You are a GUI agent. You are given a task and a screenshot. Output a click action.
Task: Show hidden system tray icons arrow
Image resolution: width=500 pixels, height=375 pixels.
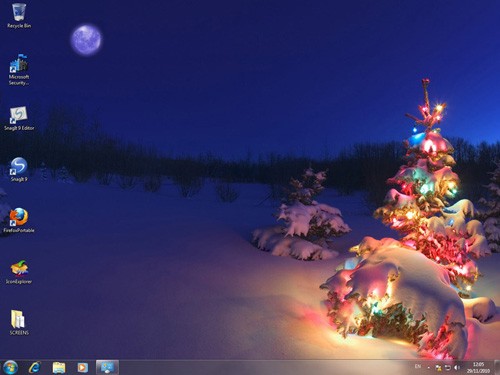[429, 368]
